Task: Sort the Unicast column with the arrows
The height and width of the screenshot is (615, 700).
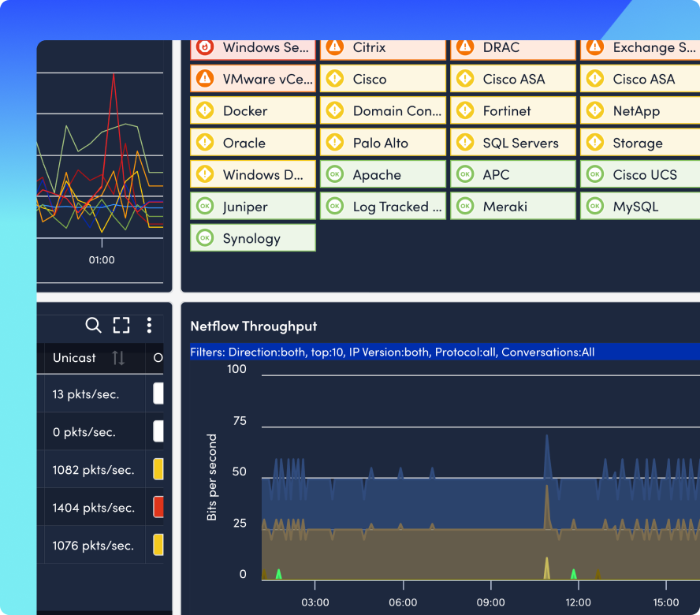Action: (x=118, y=358)
